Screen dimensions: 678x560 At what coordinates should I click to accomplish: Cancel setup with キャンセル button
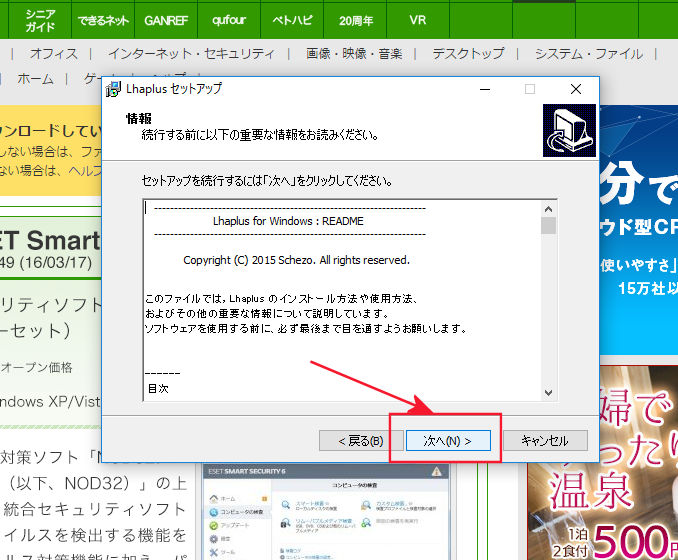coord(545,441)
